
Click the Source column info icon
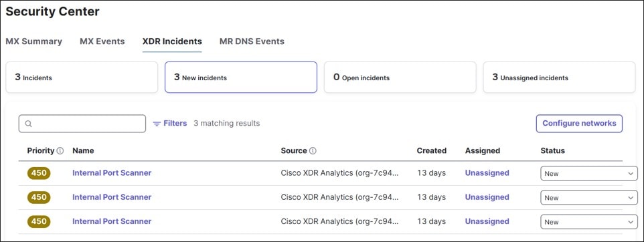[313, 151]
